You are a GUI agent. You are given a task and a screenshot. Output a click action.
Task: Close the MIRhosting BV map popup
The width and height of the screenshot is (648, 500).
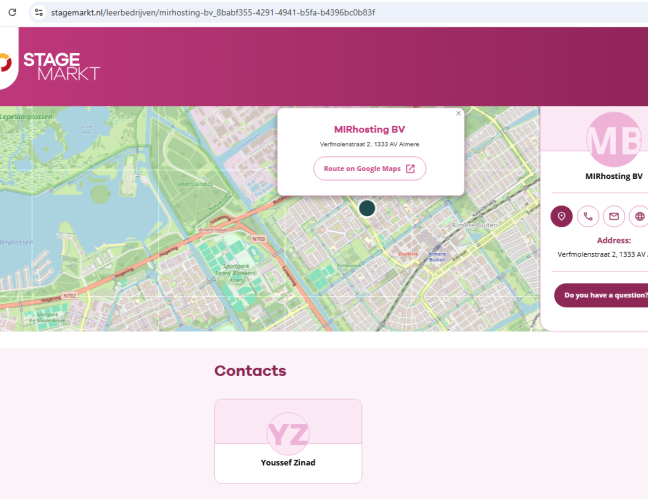tap(459, 114)
